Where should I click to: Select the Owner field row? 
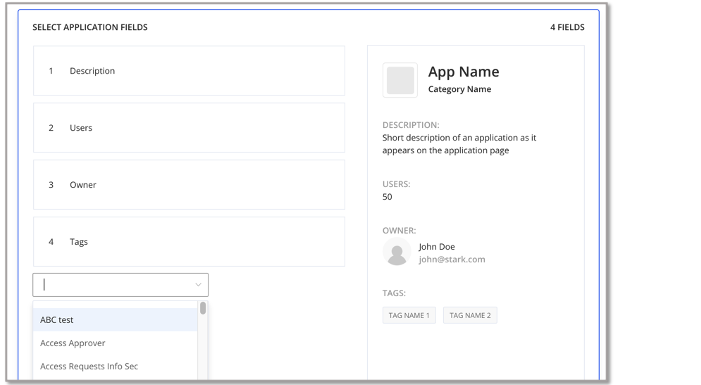[x=189, y=185]
